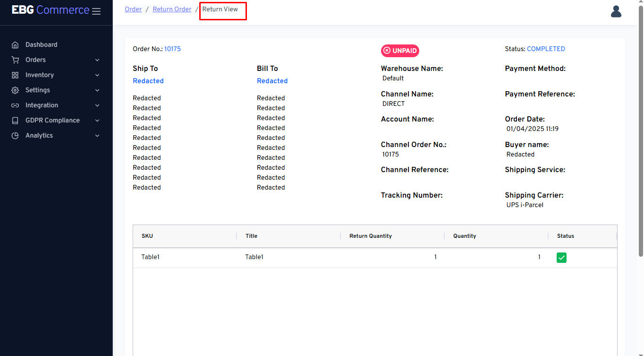Click the vertical page scrollbar
The image size is (644, 356).
(x=640, y=132)
